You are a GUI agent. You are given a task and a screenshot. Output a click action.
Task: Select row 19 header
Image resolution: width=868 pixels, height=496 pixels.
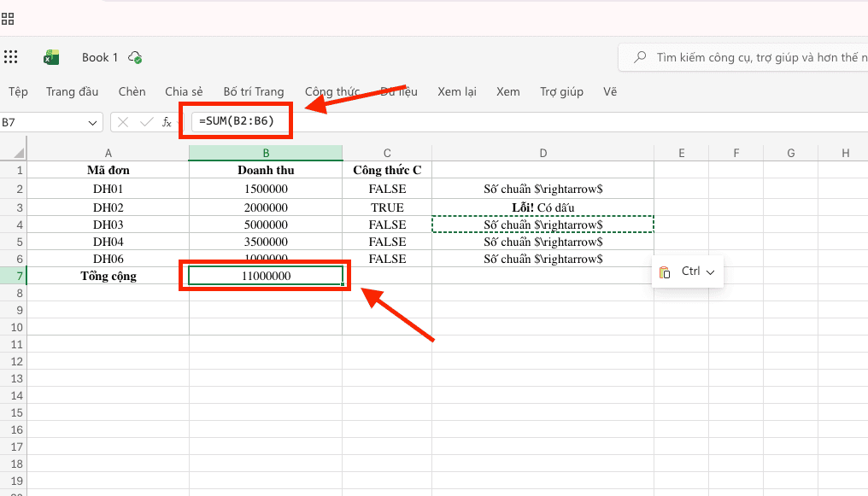point(14,481)
